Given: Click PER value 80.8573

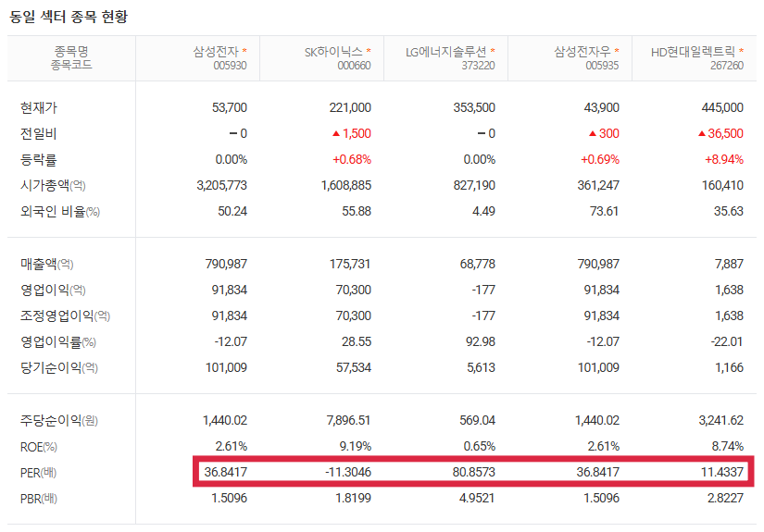Looking at the screenshot, I should [474, 472].
